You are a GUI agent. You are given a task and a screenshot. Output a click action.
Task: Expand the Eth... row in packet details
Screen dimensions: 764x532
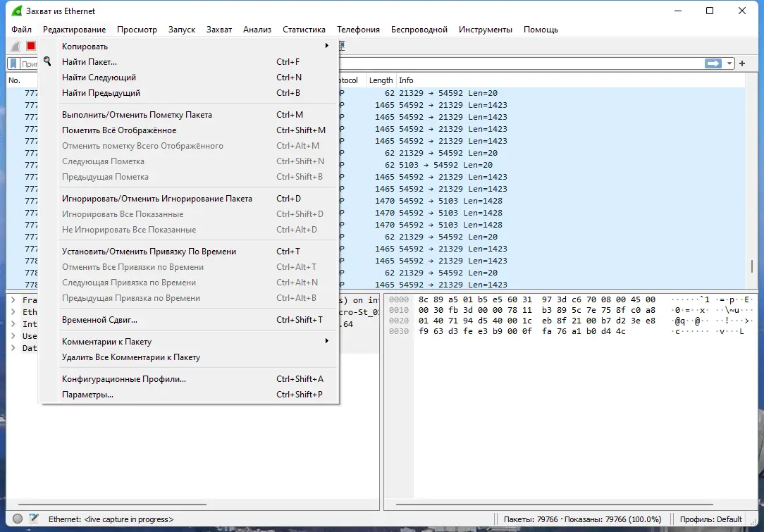(x=13, y=311)
